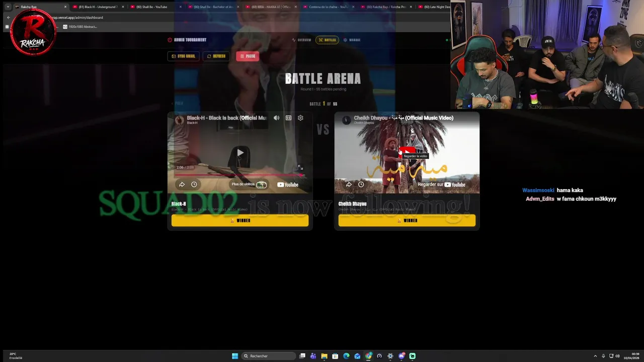The width and height of the screenshot is (644, 362).
Task: Declare Cheikh Dhayou as WINNER
Action: pos(407,220)
